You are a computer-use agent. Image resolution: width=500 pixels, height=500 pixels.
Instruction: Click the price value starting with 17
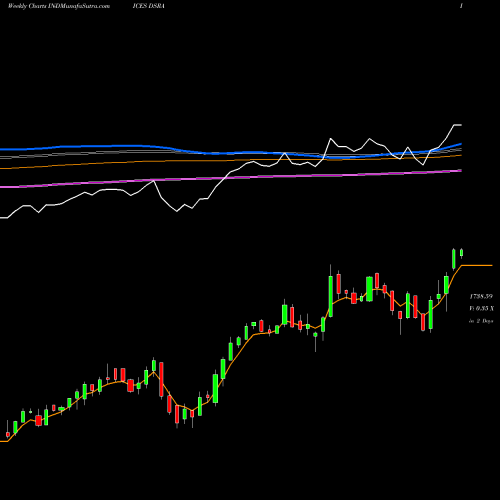481,296
